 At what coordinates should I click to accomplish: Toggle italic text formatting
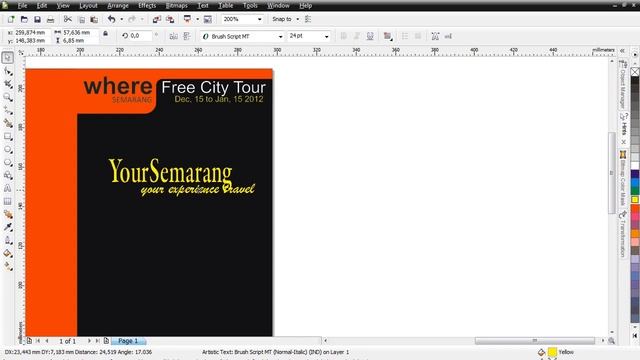pyautogui.click(x=357, y=36)
